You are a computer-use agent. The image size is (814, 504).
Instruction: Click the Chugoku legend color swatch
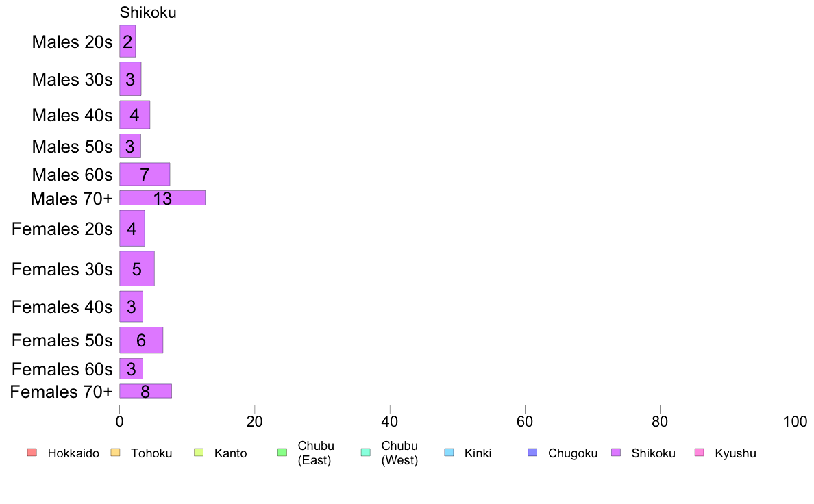(532, 453)
